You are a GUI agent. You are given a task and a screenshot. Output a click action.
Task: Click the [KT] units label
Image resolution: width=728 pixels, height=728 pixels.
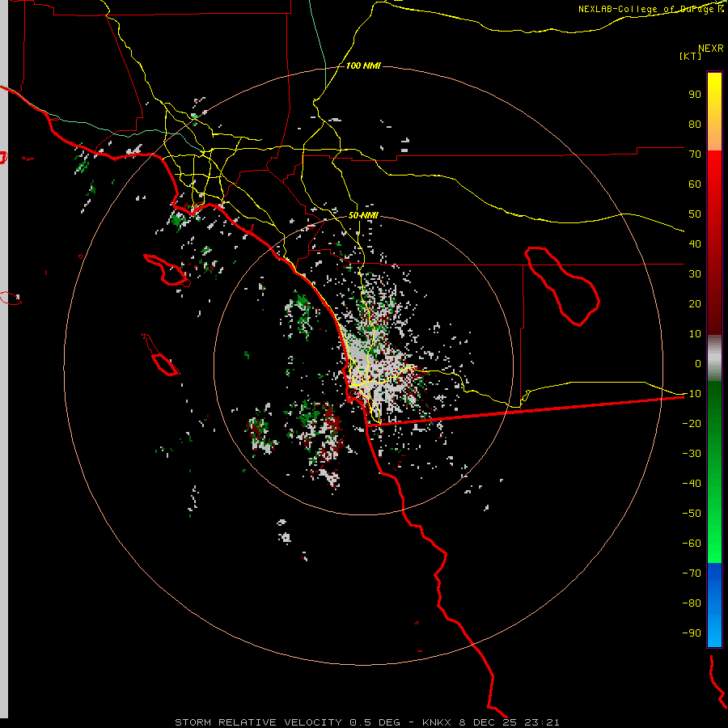click(690, 56)
